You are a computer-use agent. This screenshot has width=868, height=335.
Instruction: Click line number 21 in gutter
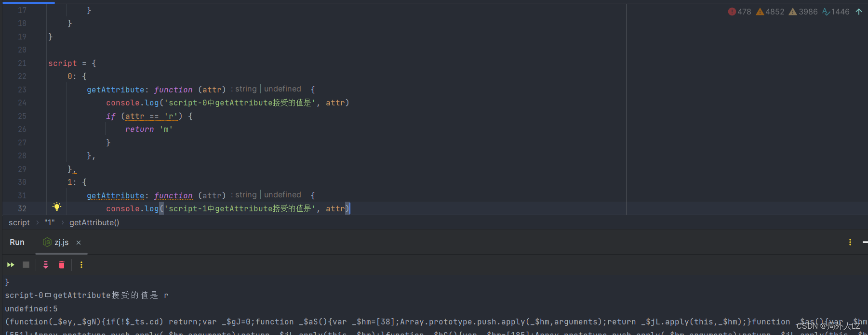[x=22, y=63]
